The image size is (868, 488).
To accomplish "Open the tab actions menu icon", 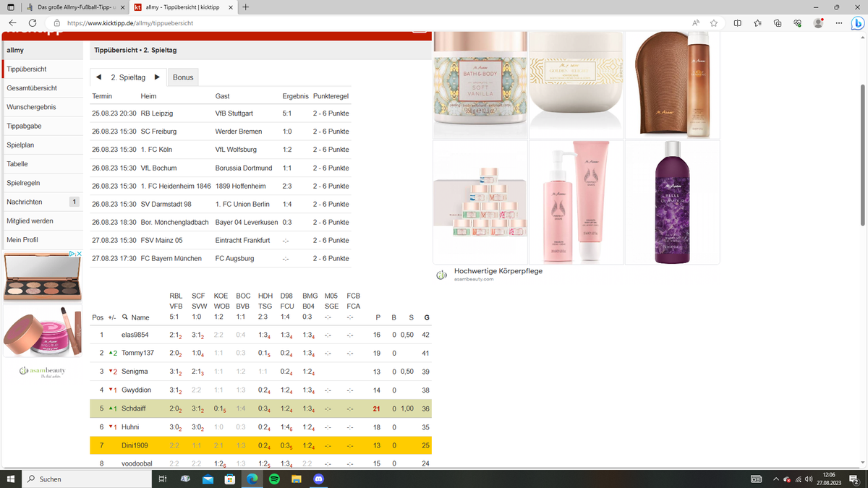I will coord(11,7).
